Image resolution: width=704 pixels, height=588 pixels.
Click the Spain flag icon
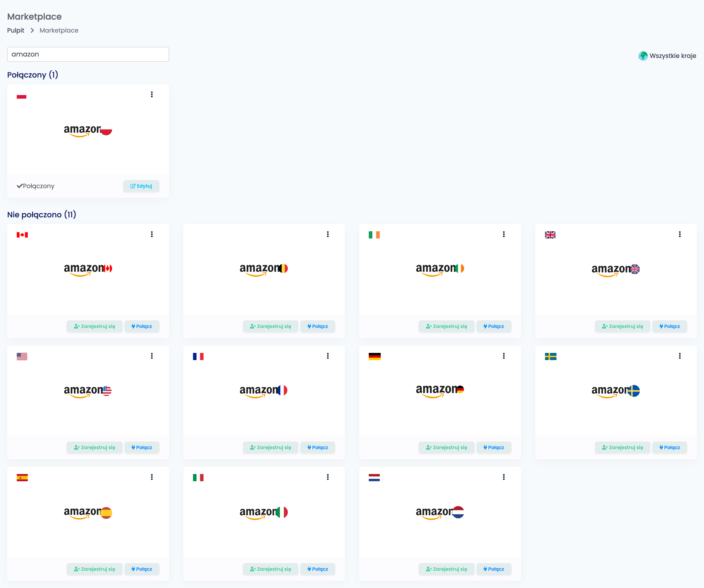click(22, 478)
